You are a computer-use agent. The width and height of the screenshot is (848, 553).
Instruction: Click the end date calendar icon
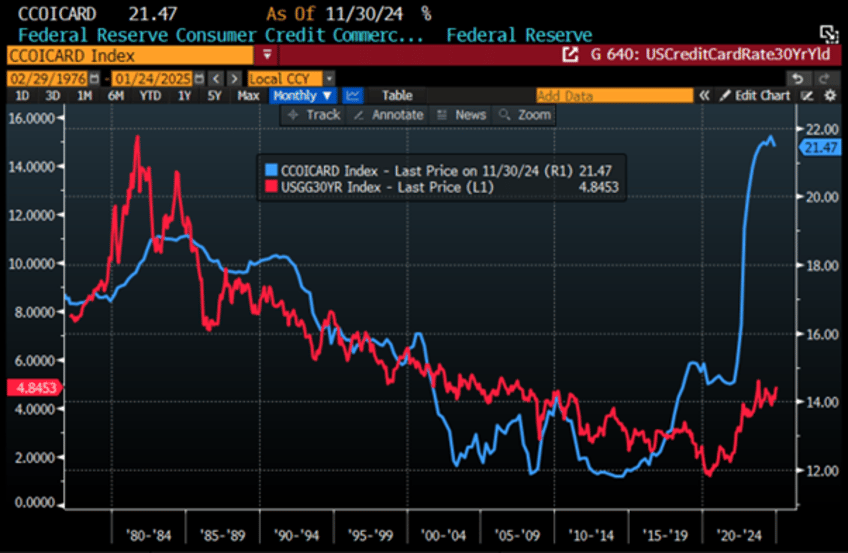(x=199, y=79)
